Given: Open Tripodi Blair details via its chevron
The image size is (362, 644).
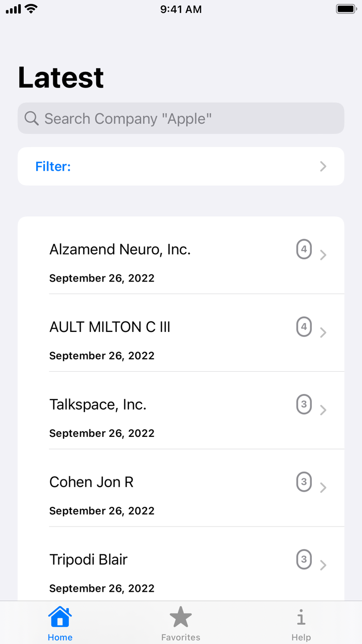Looking at the screenshot, I should 324,565.
